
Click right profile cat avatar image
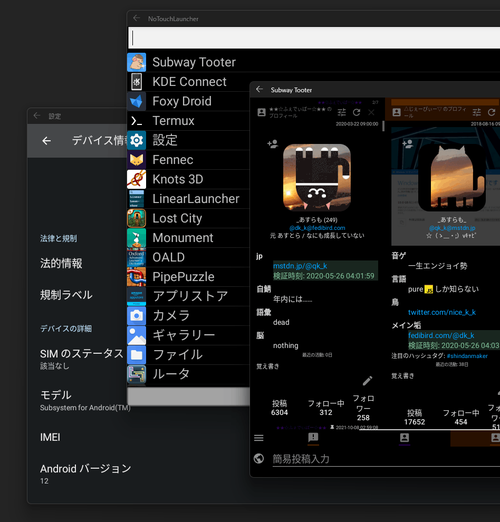tap(452, 177)
